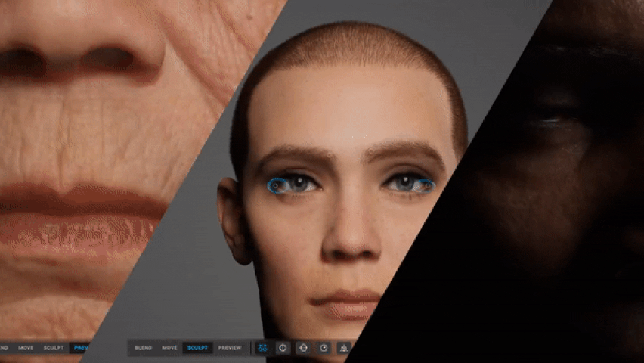Image resolution: width=644 pixels, height=363 pixels.
Task: Click the highlighted PREV button in left panel
Action: (79, 348)
